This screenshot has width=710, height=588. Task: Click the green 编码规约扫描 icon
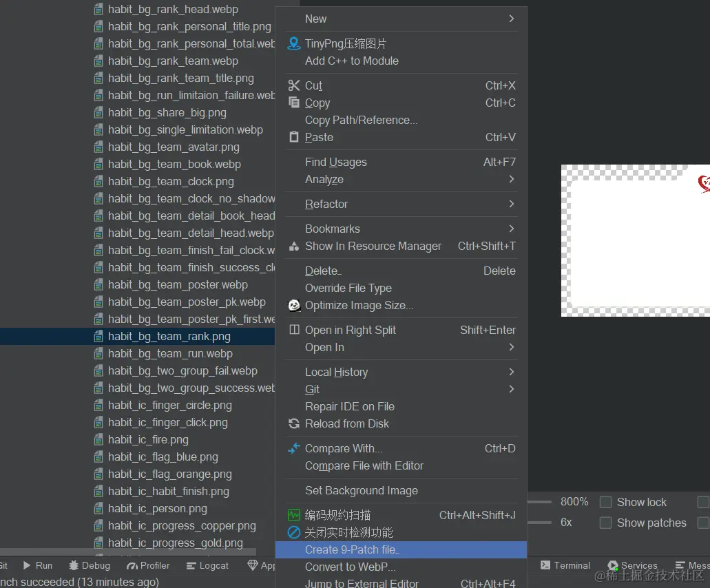294,515
